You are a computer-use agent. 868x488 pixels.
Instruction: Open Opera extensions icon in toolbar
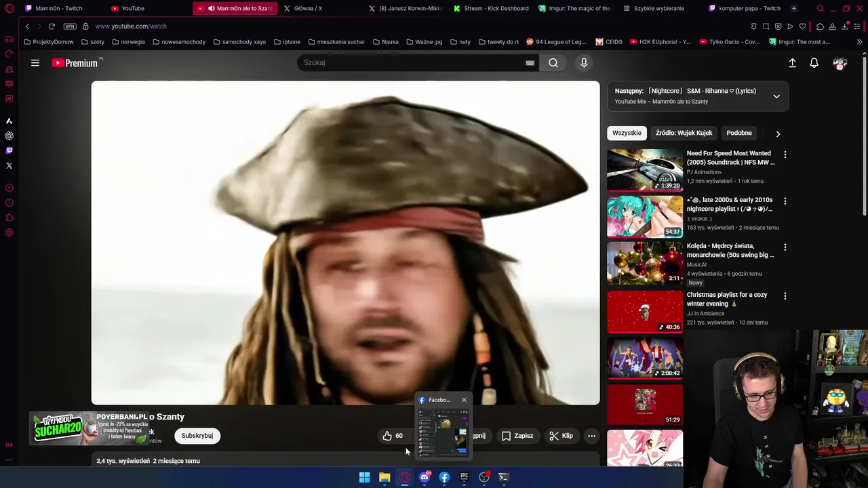pos(820,26)
